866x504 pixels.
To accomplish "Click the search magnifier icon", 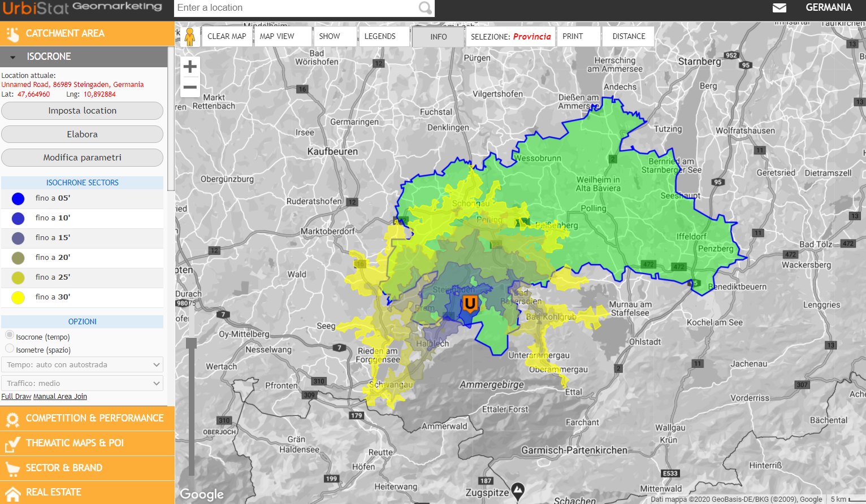I will [x=425, y=8].
